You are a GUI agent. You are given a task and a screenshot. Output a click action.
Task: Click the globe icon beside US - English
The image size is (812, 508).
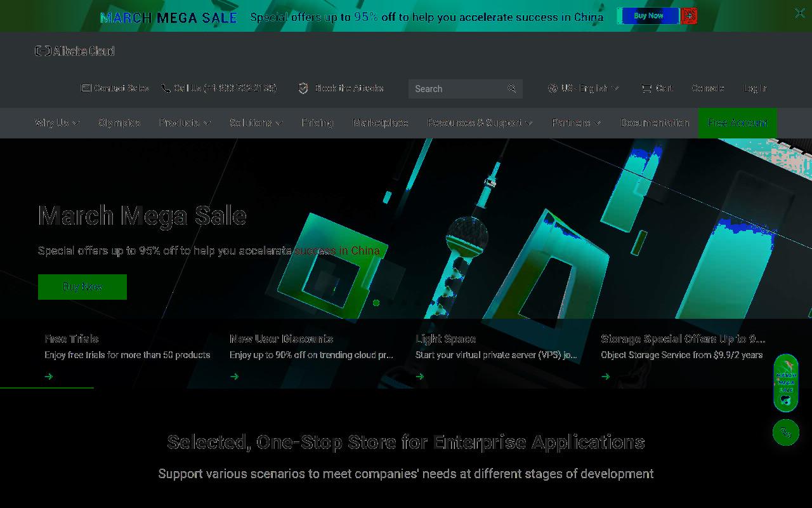(x=553, y=88)
